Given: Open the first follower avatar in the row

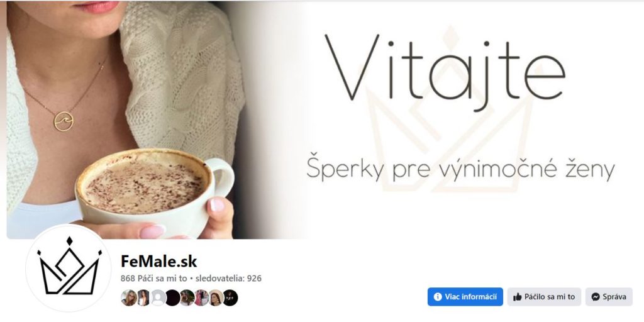Looking at the screenshot, I should pyautogui.click(x=128, y=297).
